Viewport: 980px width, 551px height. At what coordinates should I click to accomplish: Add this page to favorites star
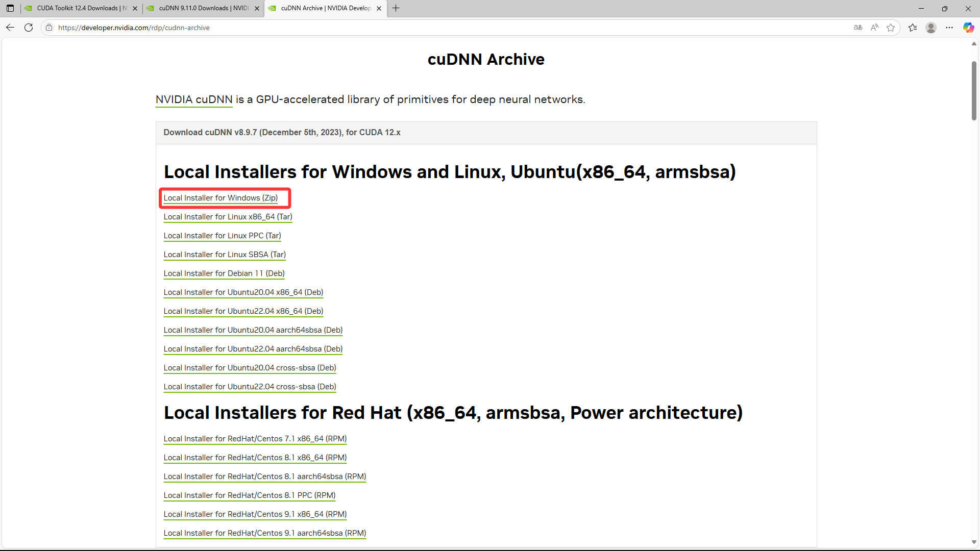pyautogui.click(x=891, y=28)
